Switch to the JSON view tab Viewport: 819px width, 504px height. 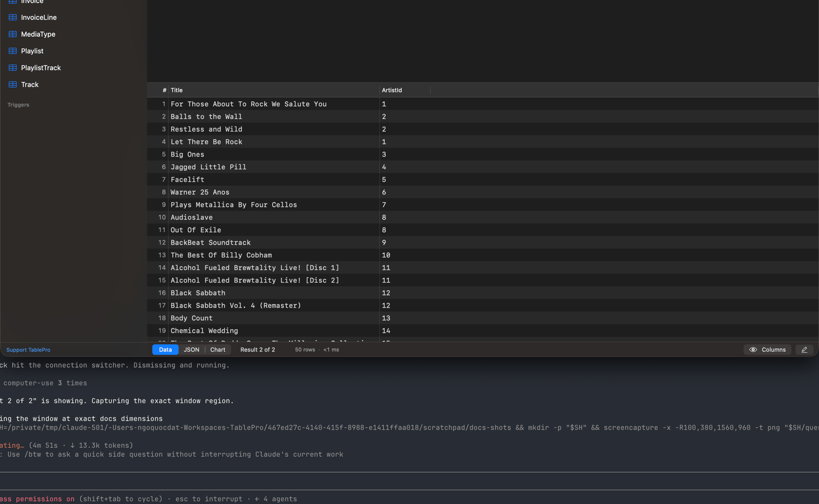point(192,350)
